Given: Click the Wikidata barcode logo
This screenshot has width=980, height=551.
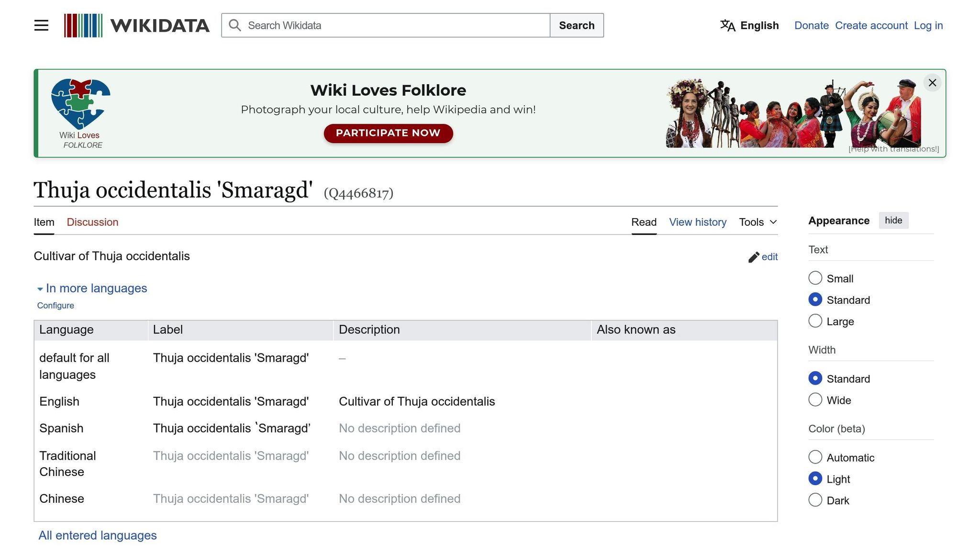Looking at the screenshot, I should (83, 25).
